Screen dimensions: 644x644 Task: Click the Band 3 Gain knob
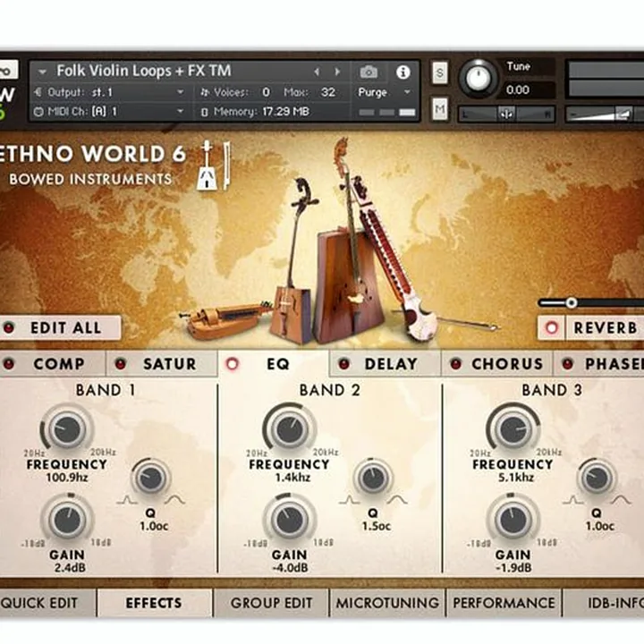click(513, 521)
